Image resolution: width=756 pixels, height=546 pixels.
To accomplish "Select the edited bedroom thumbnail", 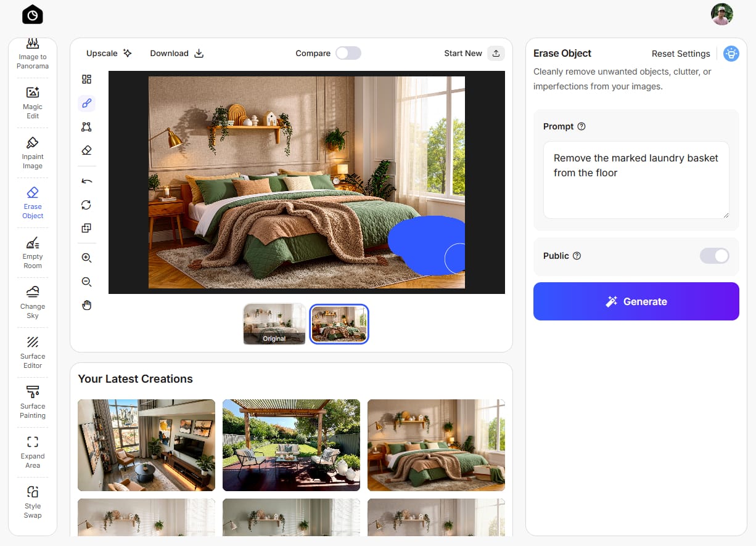I will coord(339,324).
